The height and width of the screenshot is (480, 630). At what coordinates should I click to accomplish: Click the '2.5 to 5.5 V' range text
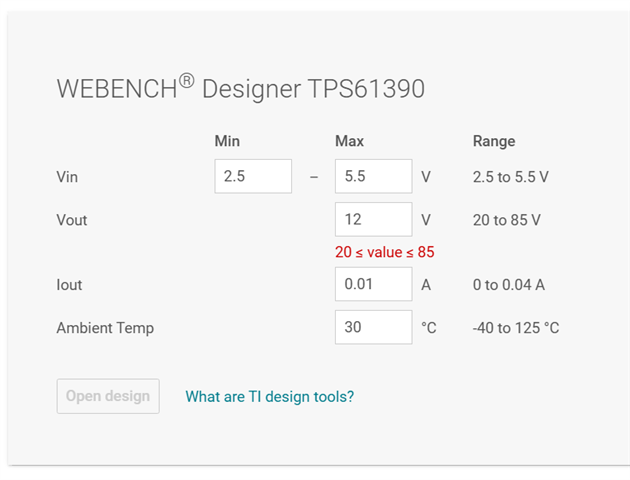point(510,177)
